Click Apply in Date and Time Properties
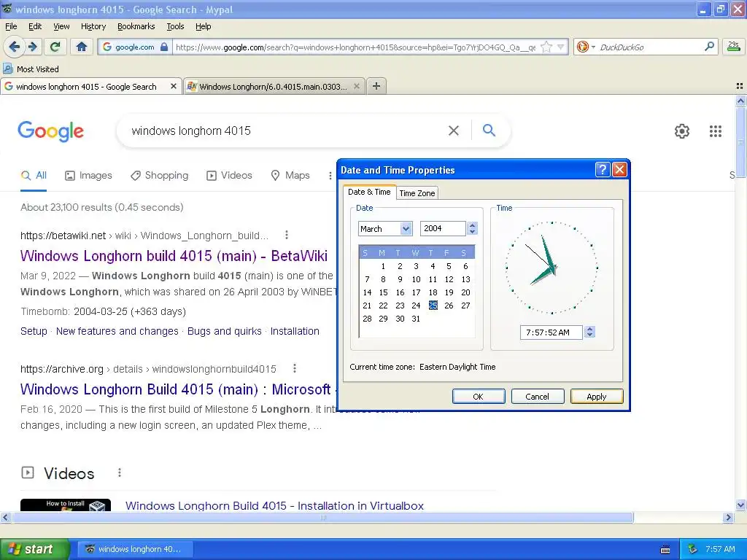 coord(597,396)
